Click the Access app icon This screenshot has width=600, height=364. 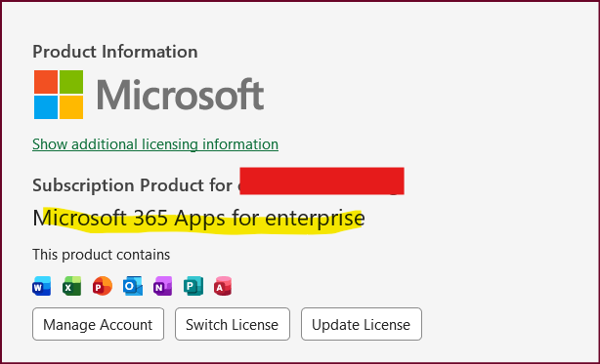(223, 286)
